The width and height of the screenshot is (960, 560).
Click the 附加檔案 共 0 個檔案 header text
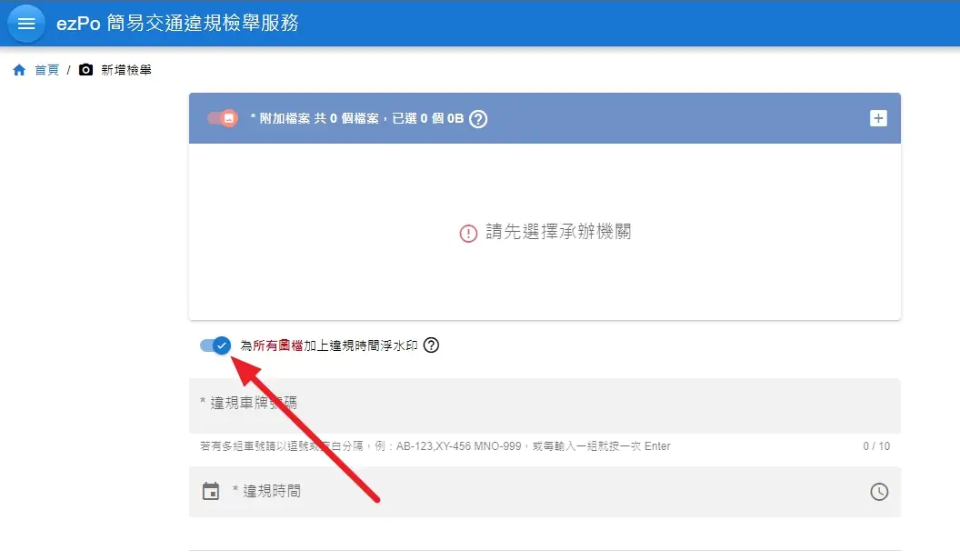tap(355, 119)
